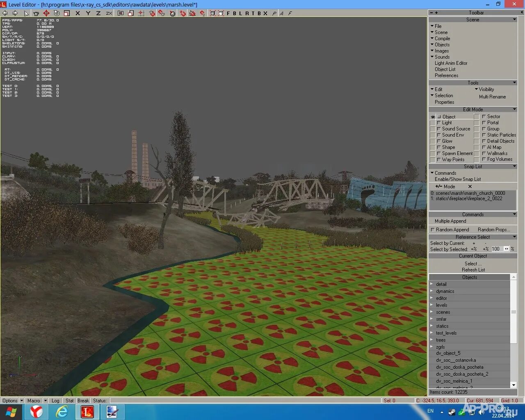Screen dimensions: 525x420
Task: Open Preferences
Action: click(x=447, y=75)
